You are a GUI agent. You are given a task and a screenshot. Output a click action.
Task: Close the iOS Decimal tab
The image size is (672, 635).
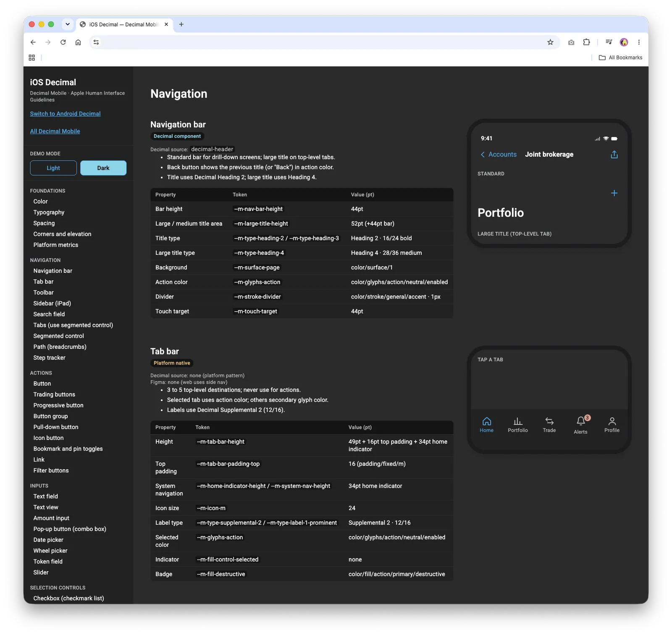[166, 24]
